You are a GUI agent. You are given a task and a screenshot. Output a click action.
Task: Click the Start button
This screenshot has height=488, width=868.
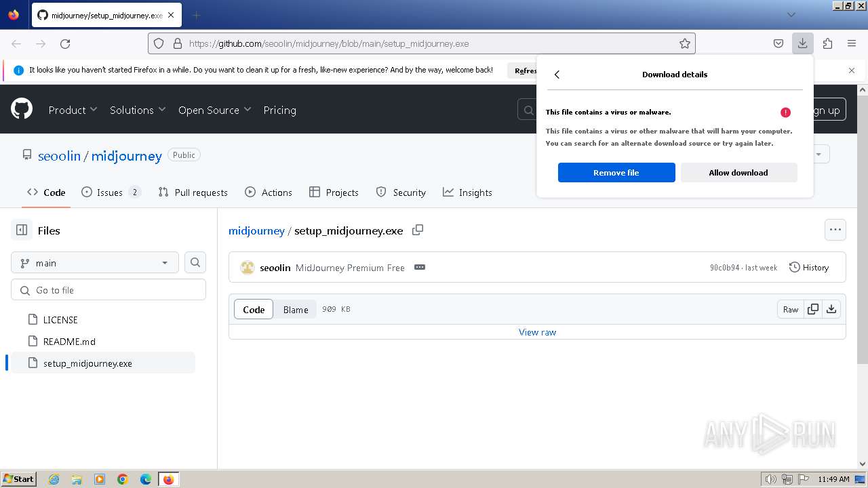coord(19,479)
